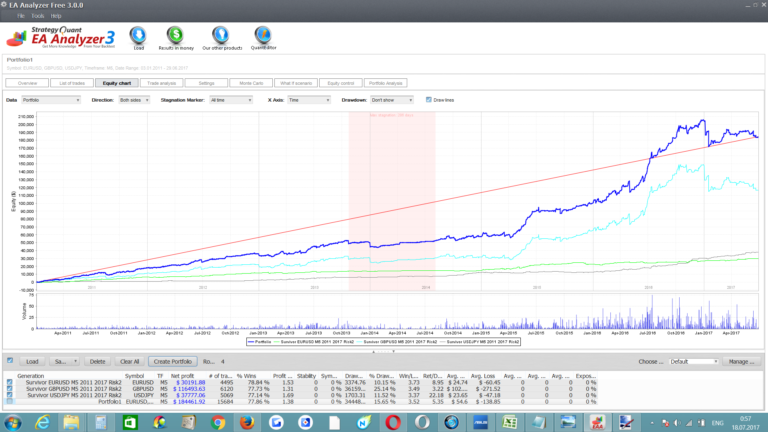The height and width of the screenshot is (432, 768).
Task: Uncheck the Survivor EURUSD M5 row checkbox
Action: pos(9,382)
